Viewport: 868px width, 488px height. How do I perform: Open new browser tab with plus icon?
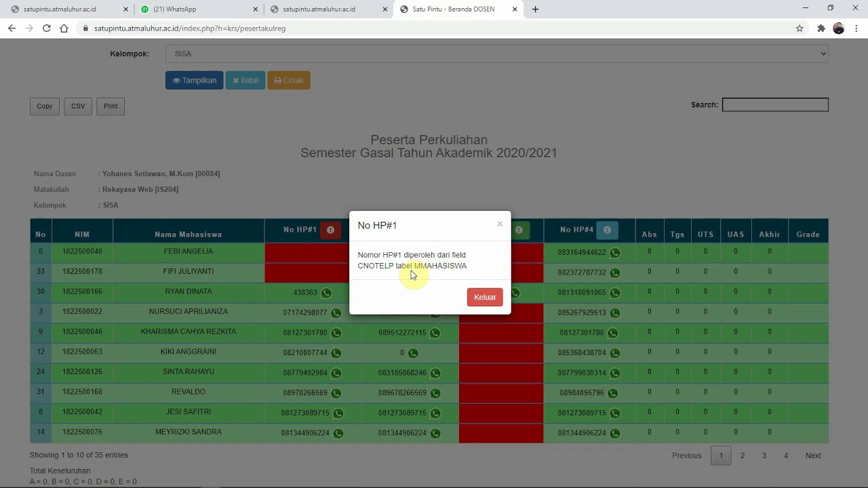tap(535, 9)
